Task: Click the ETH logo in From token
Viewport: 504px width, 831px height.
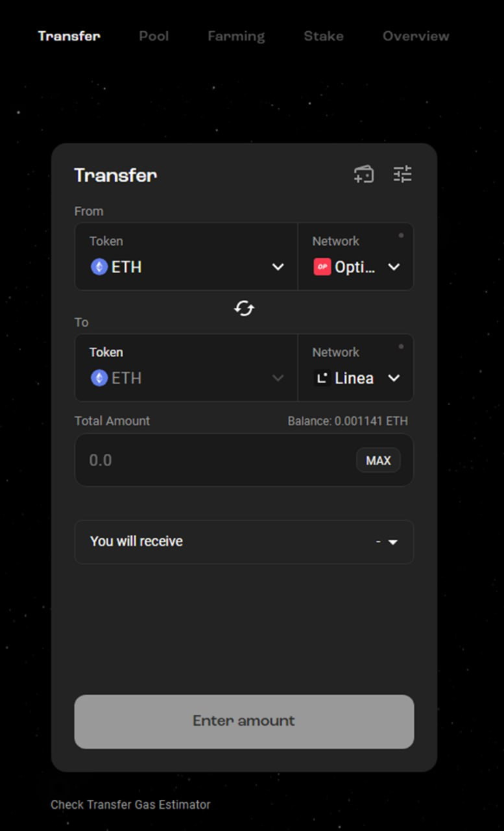Action: click(x=99, y=267)
